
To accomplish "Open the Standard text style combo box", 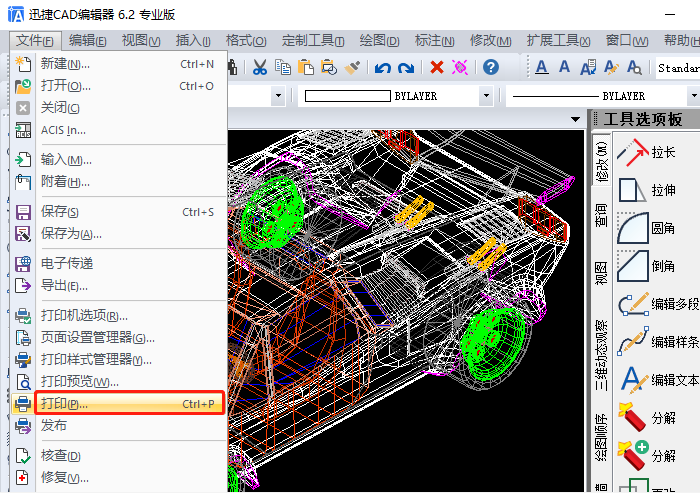I will 678,68.
